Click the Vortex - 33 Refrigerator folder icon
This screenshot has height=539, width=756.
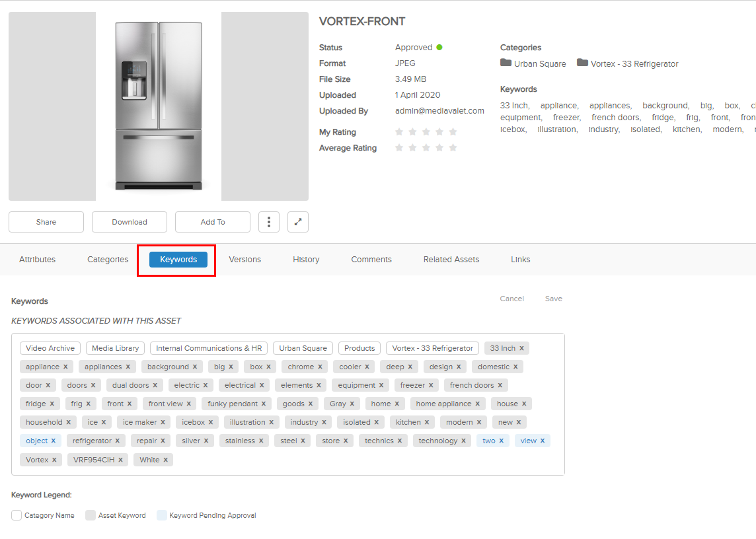coord(582,63)
